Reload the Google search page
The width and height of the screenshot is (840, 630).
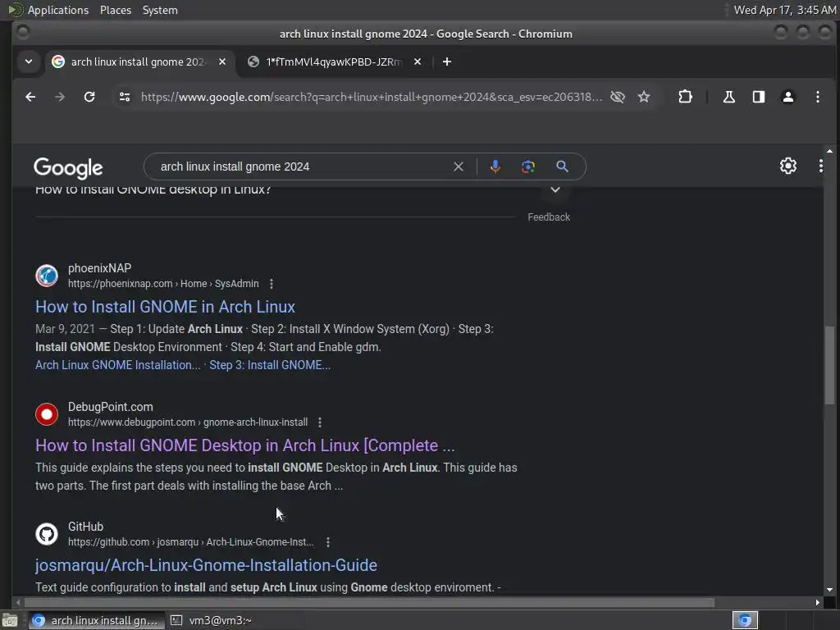coord(89,97)
